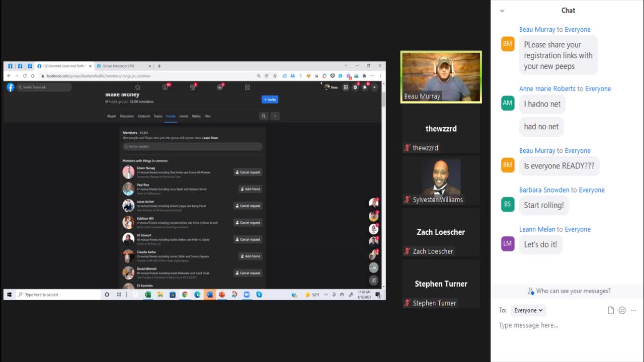Image resolution: width=644 pixels, height=362 pixels.
Task: Select Beau Murray video thumbnail
Action: click(441, 77)
